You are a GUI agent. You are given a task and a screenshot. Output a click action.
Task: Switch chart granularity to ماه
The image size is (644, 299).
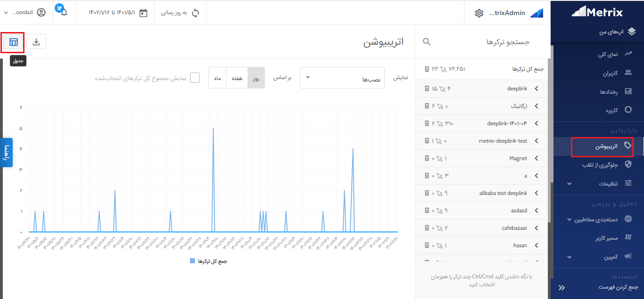[217, 78]
